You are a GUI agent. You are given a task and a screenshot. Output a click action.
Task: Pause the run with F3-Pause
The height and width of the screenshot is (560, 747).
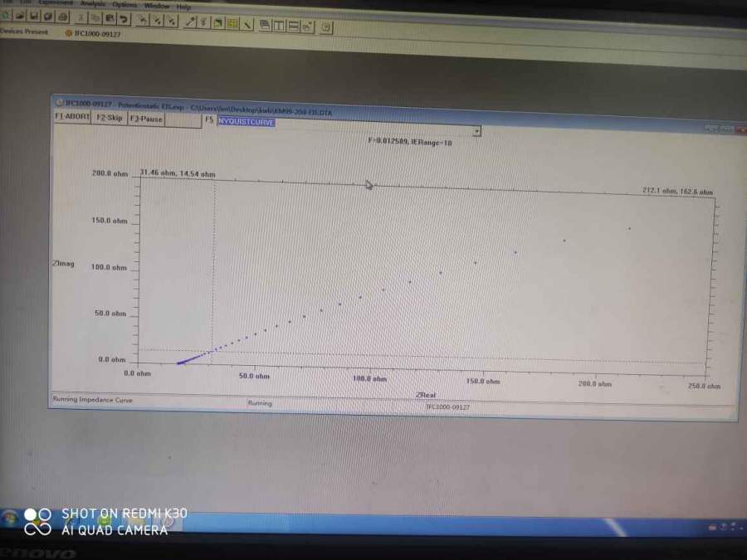pos(146,119)
